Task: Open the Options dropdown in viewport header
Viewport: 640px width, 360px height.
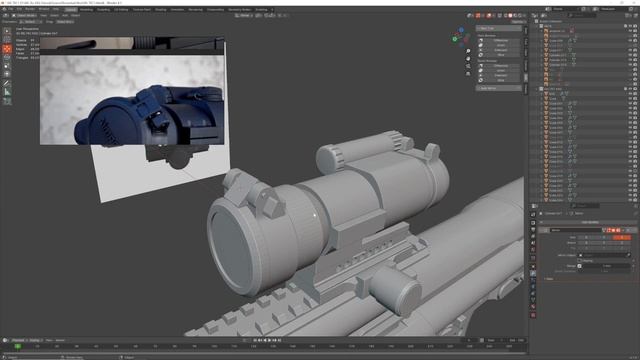Action: click(518, 21)
